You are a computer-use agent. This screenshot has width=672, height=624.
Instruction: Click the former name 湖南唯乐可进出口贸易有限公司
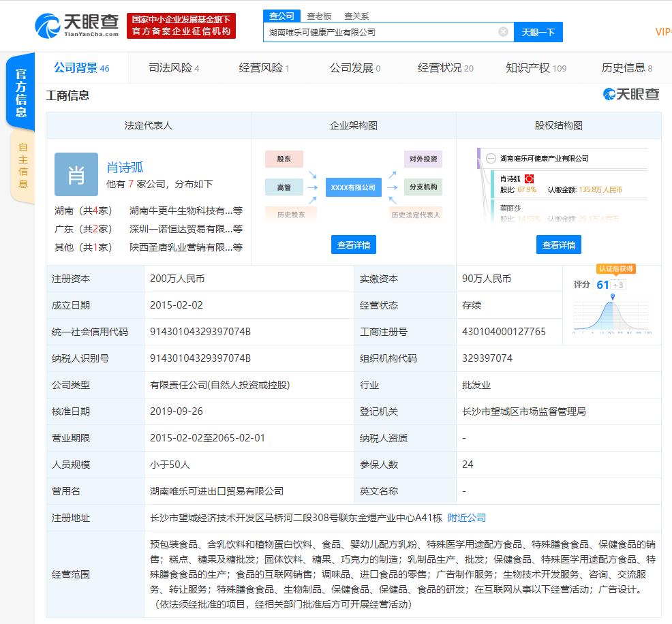click(x=217, y=490)
